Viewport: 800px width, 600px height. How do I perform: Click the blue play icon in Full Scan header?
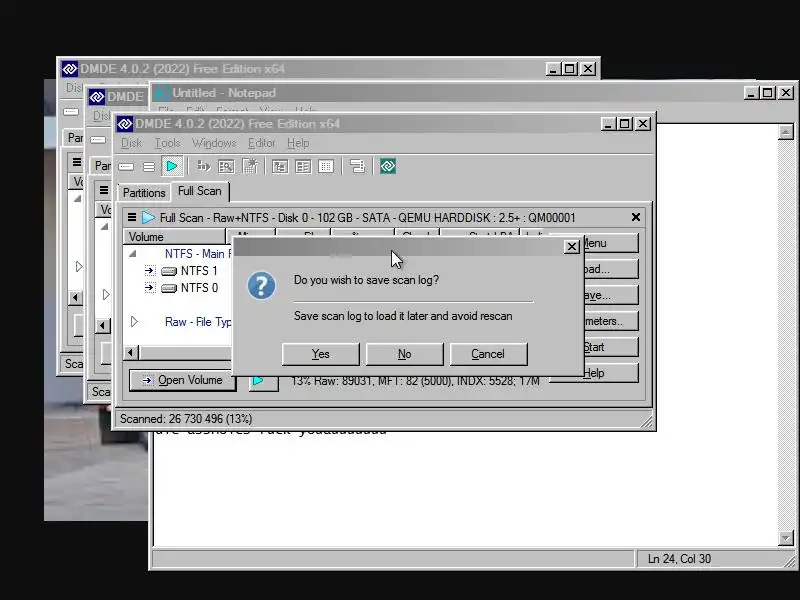pos(148,217)
